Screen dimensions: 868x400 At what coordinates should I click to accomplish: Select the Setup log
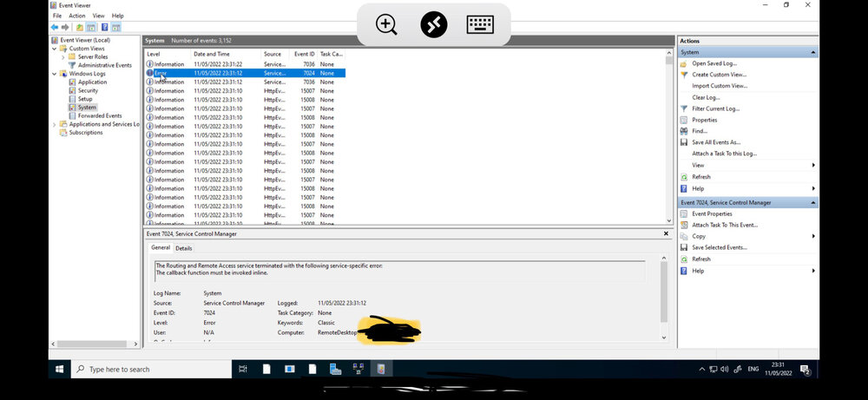tap(85, 99)
